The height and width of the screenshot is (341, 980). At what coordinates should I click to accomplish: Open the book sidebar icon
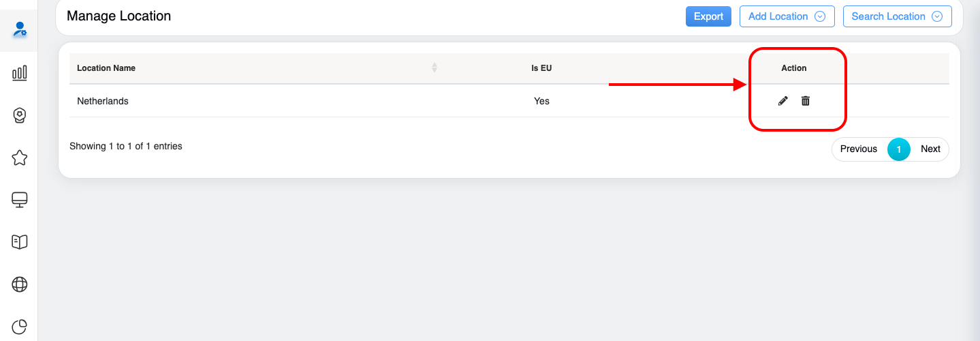tap(20, 242)
